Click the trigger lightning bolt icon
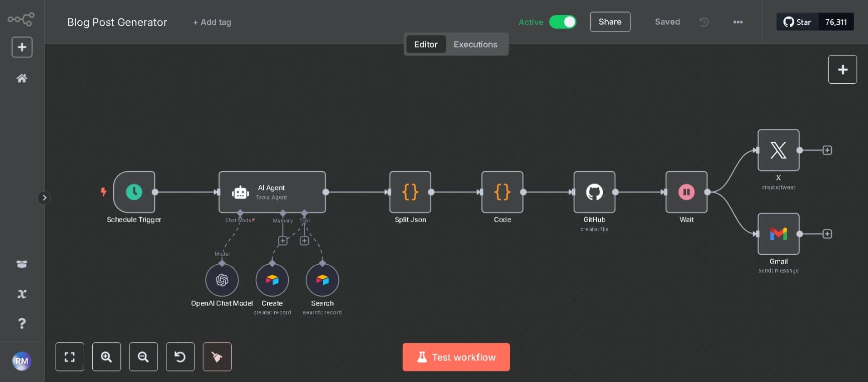Screen dimensions: 868x382 (x=103, y=192)
